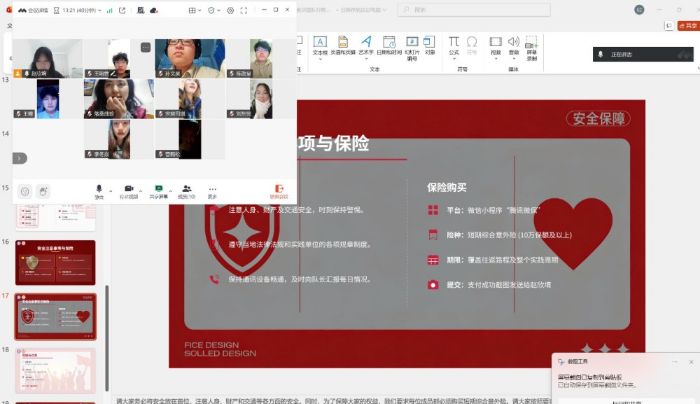The width and height of the screenshot is (700, 404).
Task: Insert a Text Box from the ribbon
Action: [320, 46]
